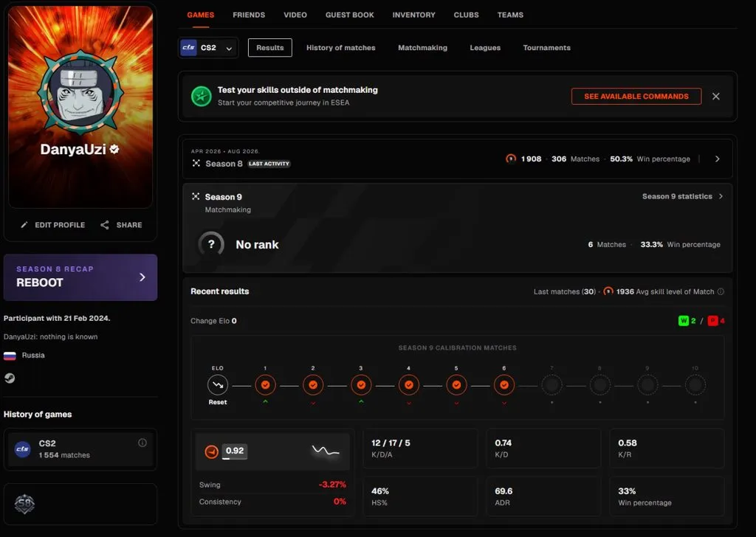This screenshot has height=537, width=756.
Task: Select calibration match 1 marker
Action: click(265, 385)
